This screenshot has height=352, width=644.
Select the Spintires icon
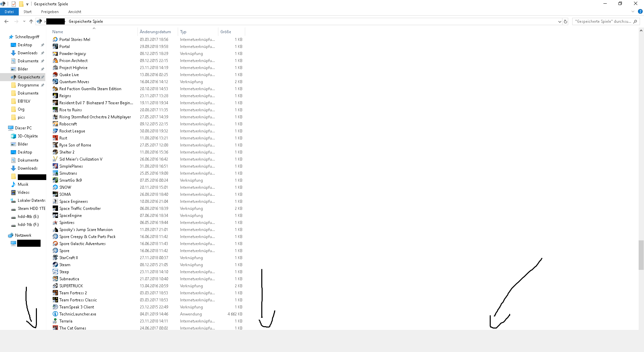click(55, 223)
